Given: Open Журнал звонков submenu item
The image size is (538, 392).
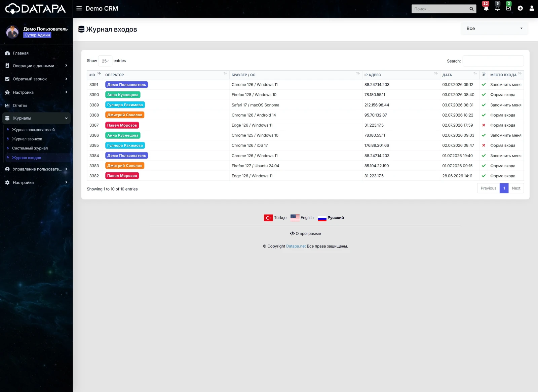Looking at the screenshot, I should [x=27, y=139].
